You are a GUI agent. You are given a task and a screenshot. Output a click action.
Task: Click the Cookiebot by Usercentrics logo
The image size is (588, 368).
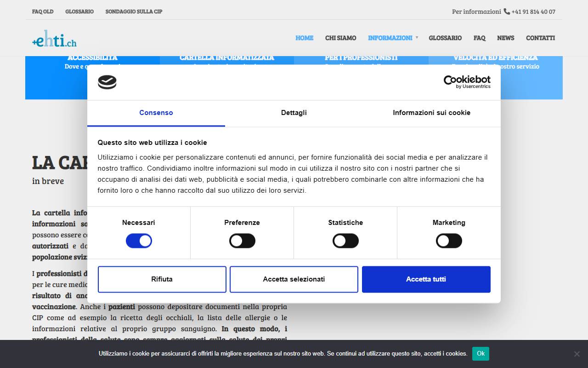(467, 82)
